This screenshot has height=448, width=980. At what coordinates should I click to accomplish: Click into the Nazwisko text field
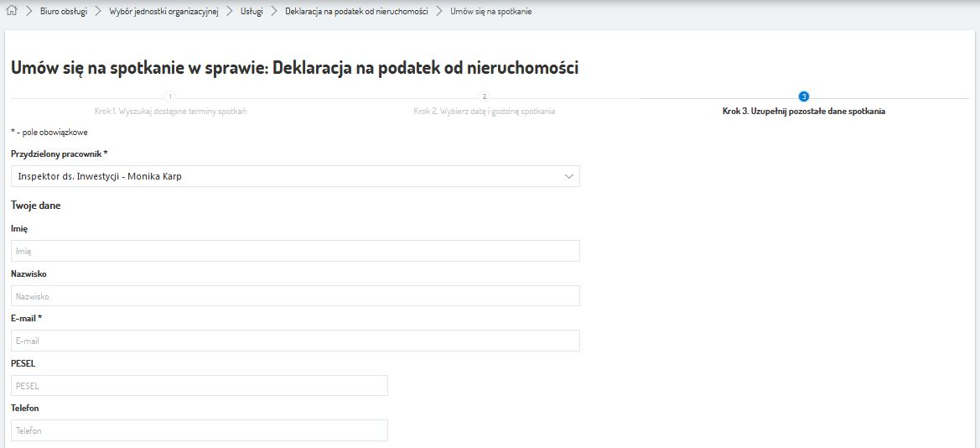pyautogui.click(x=295, y=296)
